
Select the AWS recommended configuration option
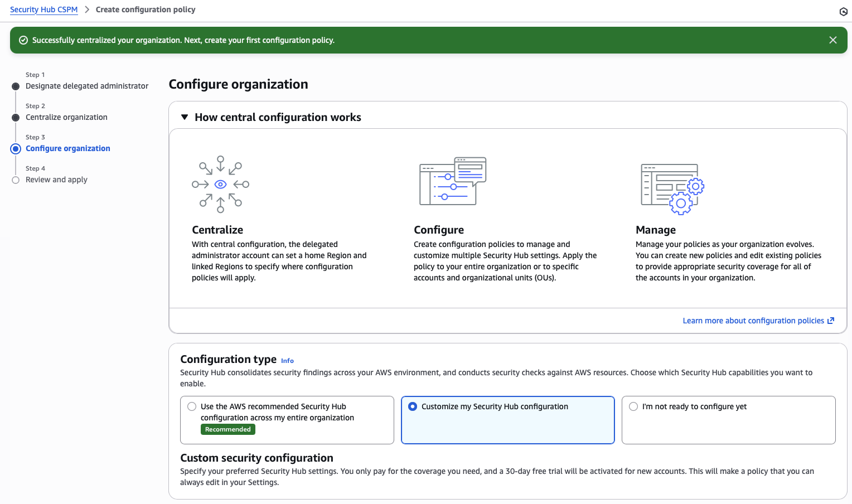pos(192,406)
